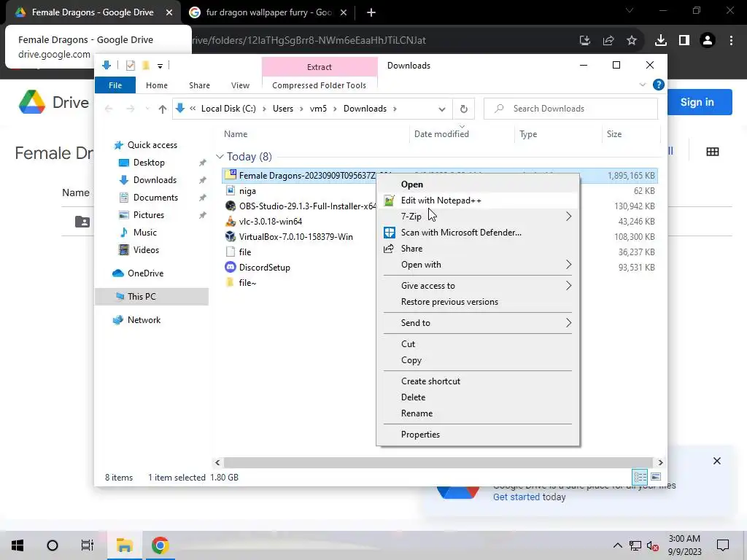Switch to details view icon in Explorer
Image resolution: width=747 pixels, height=560 pixels.
(x=640, y=477)
